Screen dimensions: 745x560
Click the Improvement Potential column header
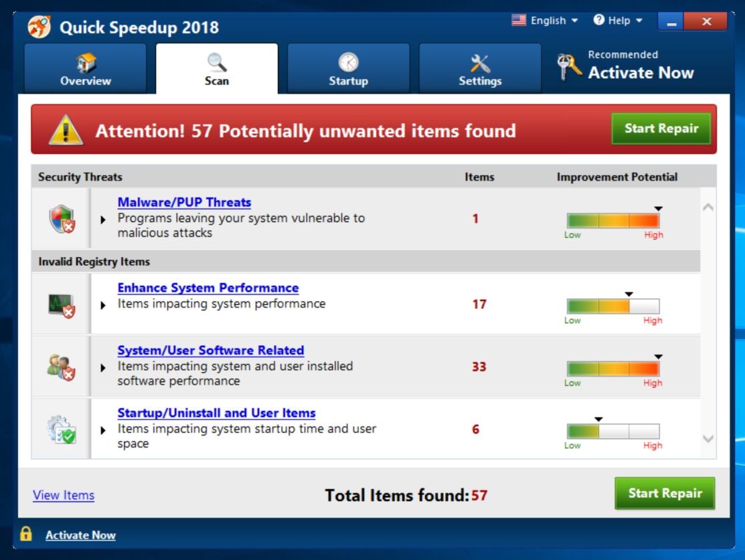coord(616,177)
